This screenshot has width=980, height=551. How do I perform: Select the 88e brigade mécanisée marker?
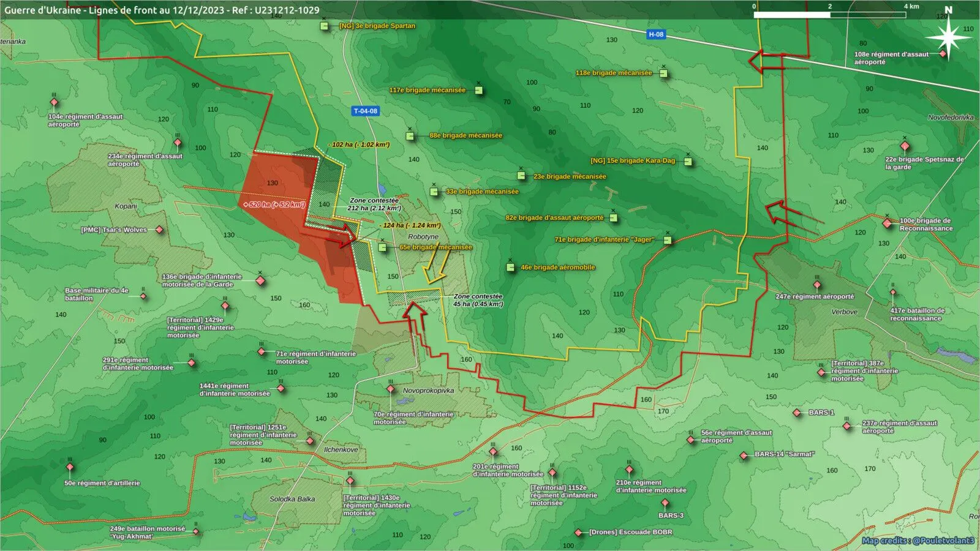point(410,136)
